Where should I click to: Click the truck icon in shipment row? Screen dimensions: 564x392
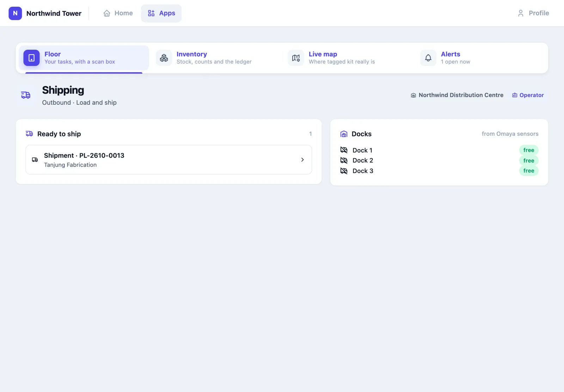tap(35, 160)
